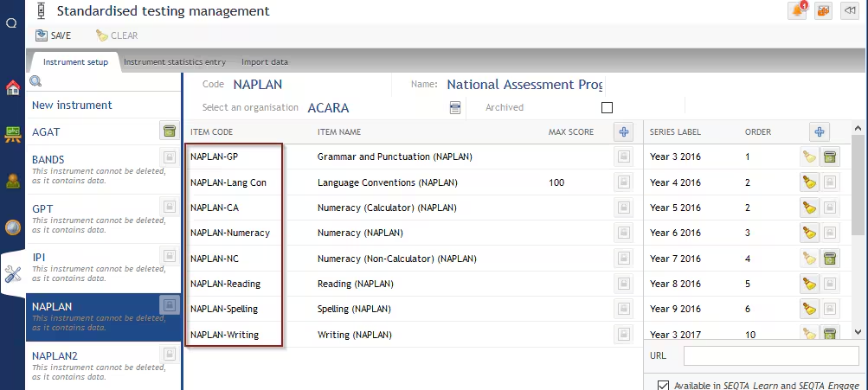Click Spelling (NAPLAN) item name
Viewport: 868px width, 390px height.
[354, 310]
